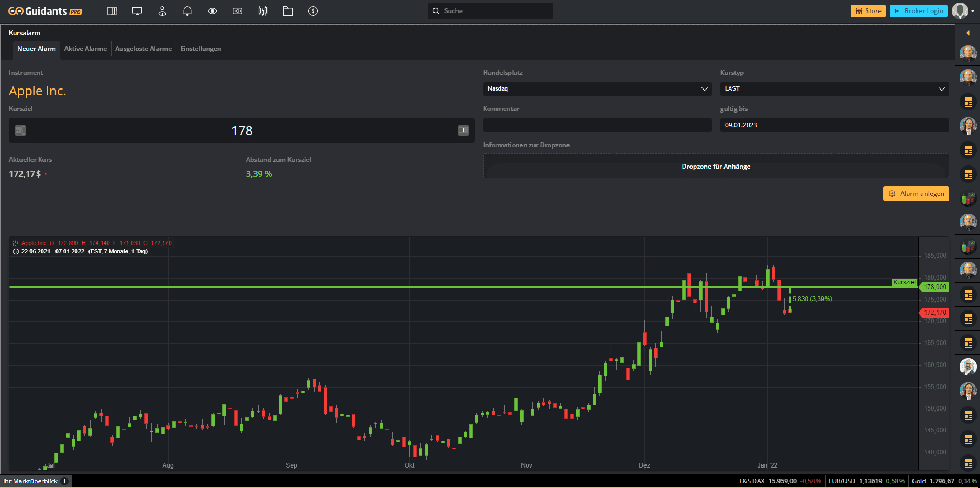The image size is (980, 488).
Task: Open the experts person icon in the top bar
Action: coord(162,11)
